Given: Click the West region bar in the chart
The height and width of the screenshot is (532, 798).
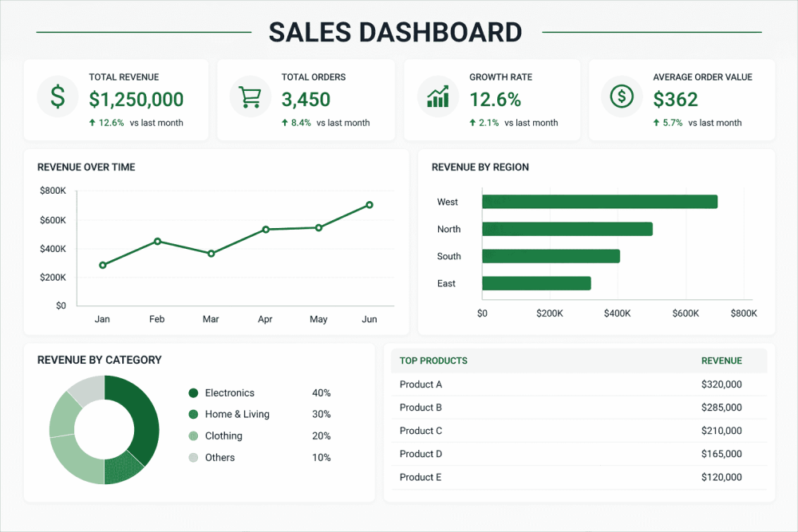Looking at the screenshot, I should click(x=598, y=201).
